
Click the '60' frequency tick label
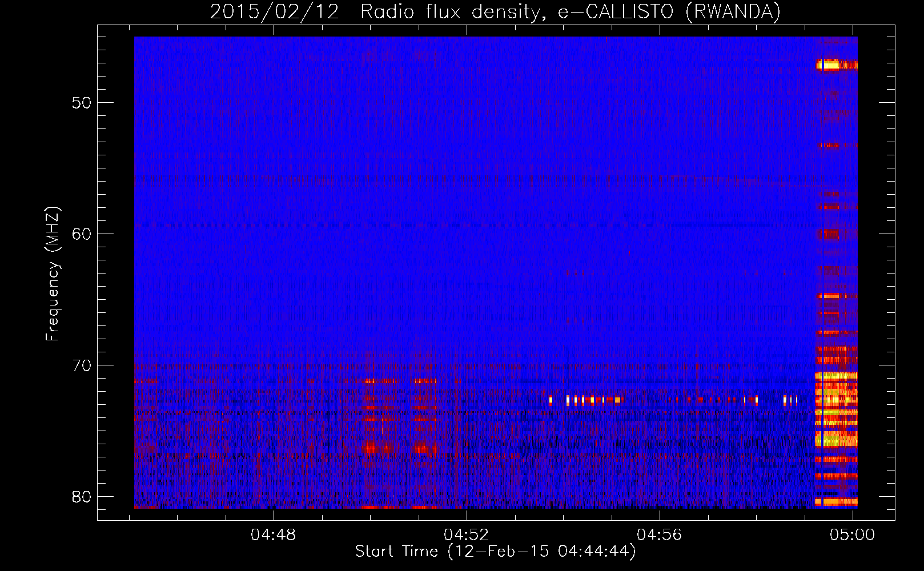pyautogui.click(x=82, y=234)
